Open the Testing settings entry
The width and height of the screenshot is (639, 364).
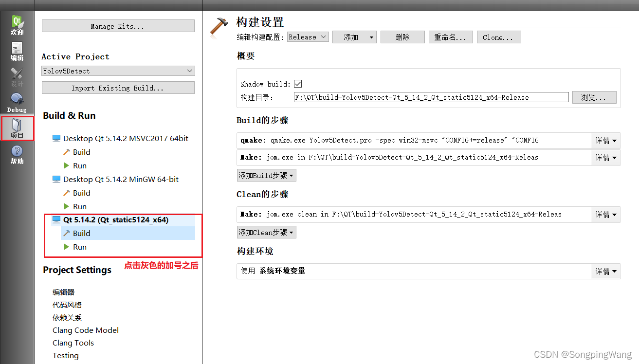point(65,355)
